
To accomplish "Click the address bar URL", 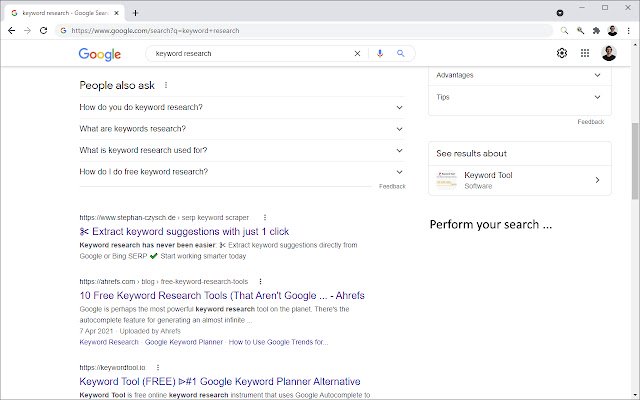I will [x=155, y=31].
